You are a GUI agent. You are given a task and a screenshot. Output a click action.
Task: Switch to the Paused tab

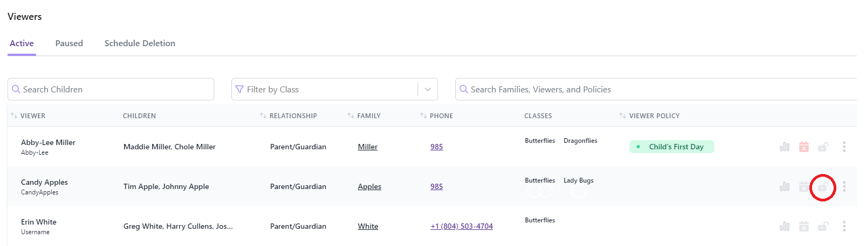pyautogui.click(x=69, y=43)
